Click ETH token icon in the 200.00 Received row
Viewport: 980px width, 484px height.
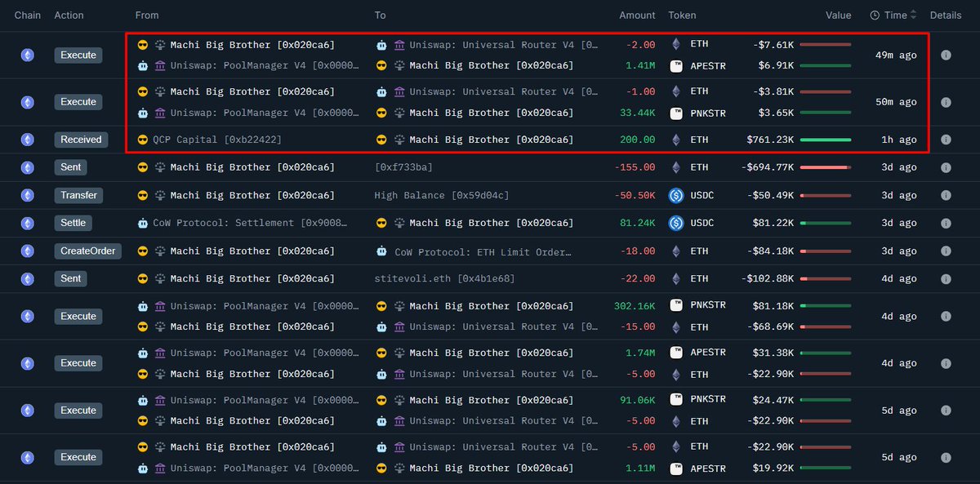click(x=675, y=140)
